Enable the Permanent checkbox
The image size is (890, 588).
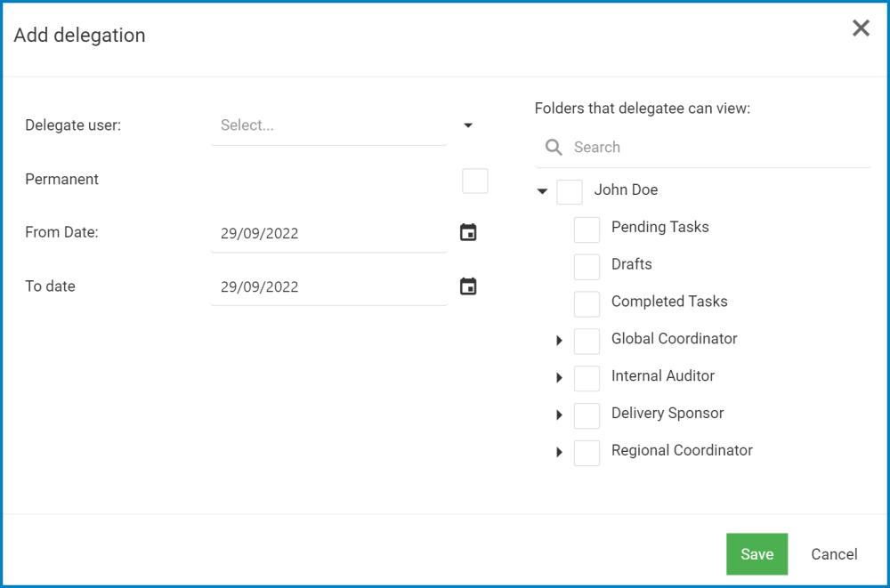[475, 181]
